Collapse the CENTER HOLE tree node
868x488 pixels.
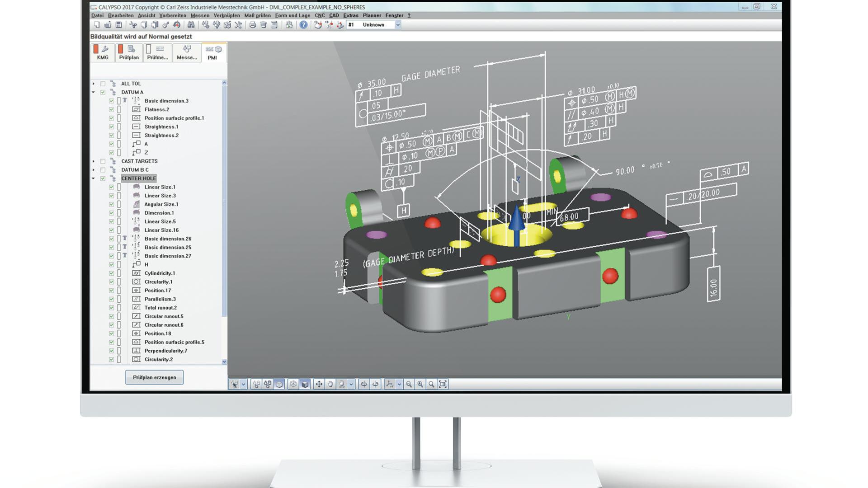pos(94,178)
